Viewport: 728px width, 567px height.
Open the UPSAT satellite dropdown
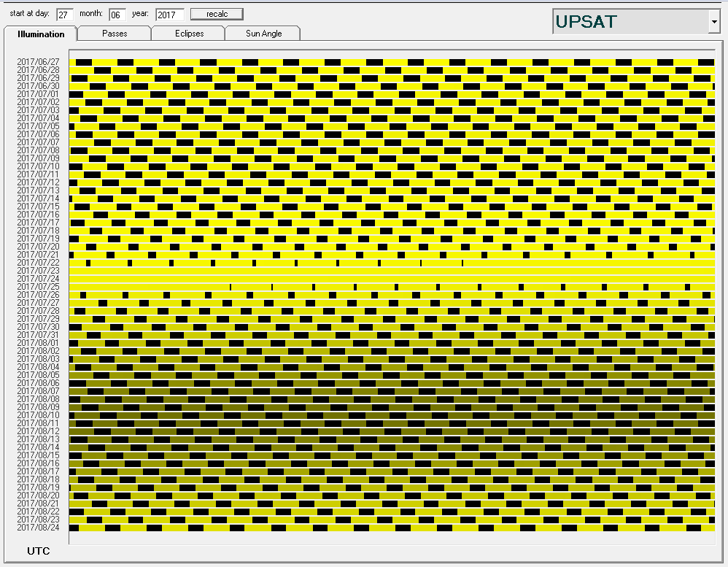click(714, 22)
